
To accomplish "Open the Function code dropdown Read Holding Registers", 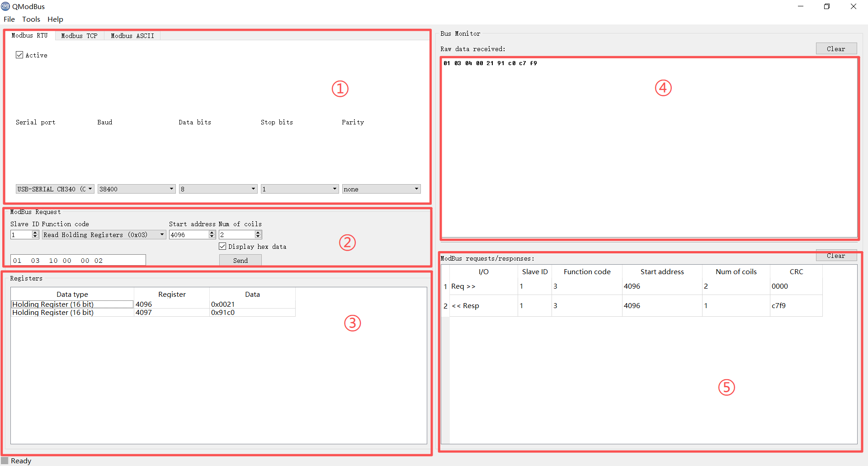I will click(104, 234).
